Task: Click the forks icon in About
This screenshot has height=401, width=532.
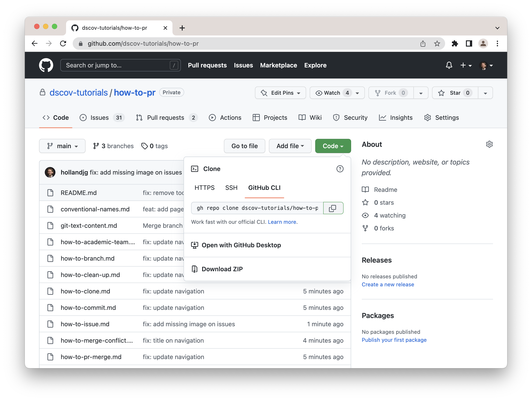Action: [365, 228]
